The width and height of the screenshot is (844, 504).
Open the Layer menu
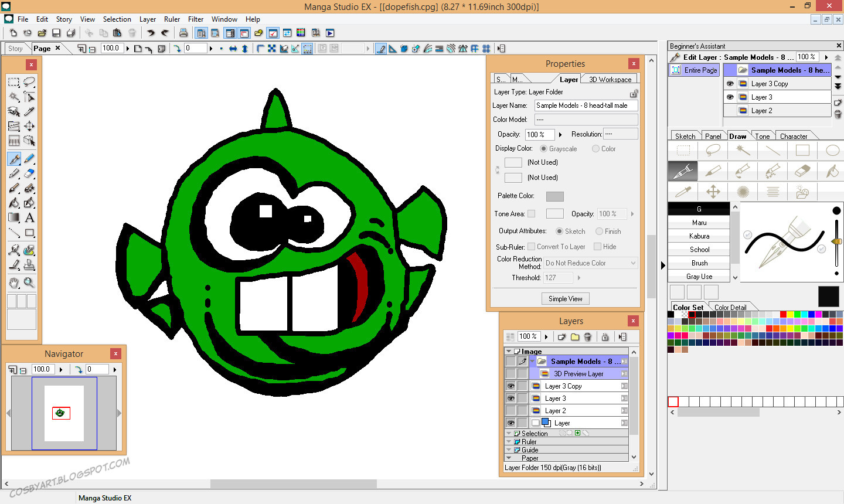pos(148,19)
